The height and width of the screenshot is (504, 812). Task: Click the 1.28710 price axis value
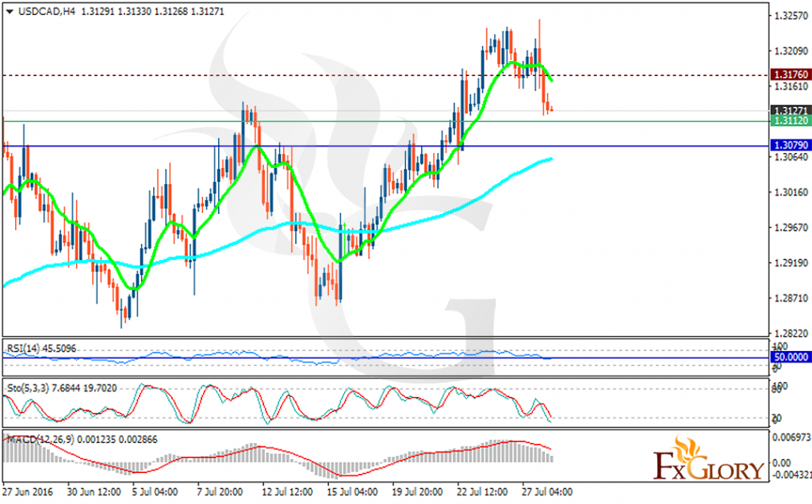pyautogui.click(x=791, y=299)
